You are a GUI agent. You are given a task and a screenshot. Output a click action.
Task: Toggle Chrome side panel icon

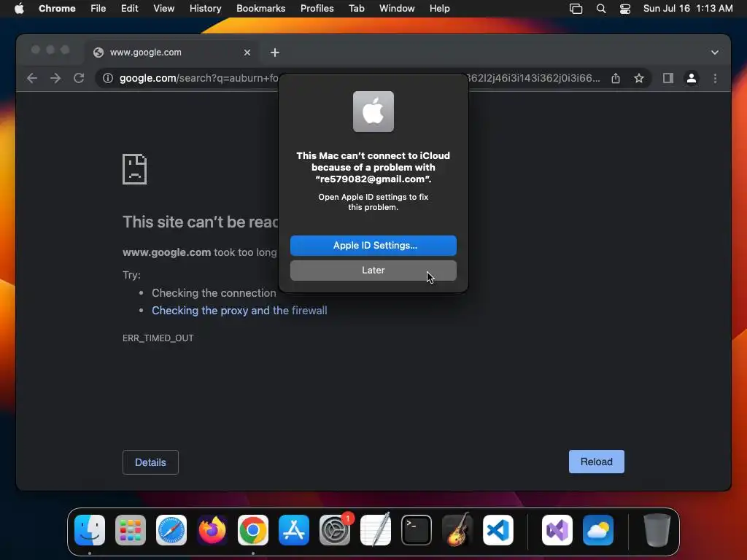668,78
